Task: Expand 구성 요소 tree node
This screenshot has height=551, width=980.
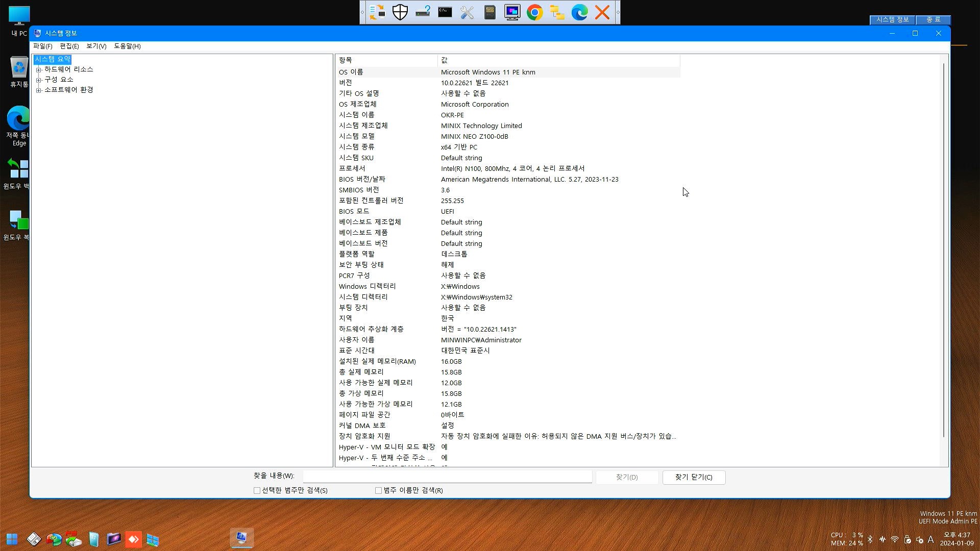Action: point(38,80)
